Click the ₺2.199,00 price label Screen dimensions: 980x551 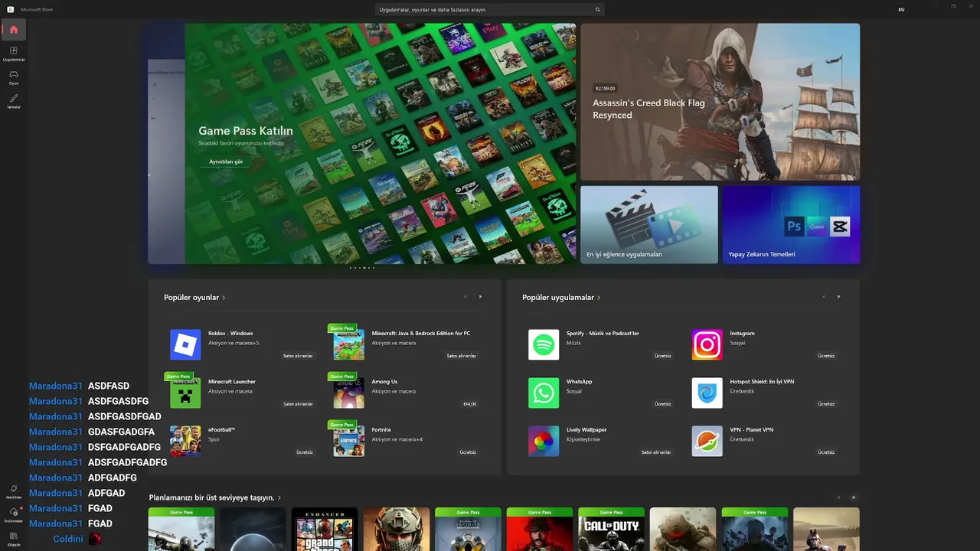click(606, 88)
